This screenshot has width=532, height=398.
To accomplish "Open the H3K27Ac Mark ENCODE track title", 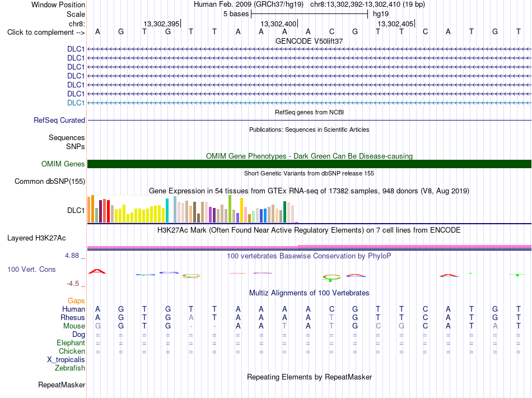I will coord(309,230).
